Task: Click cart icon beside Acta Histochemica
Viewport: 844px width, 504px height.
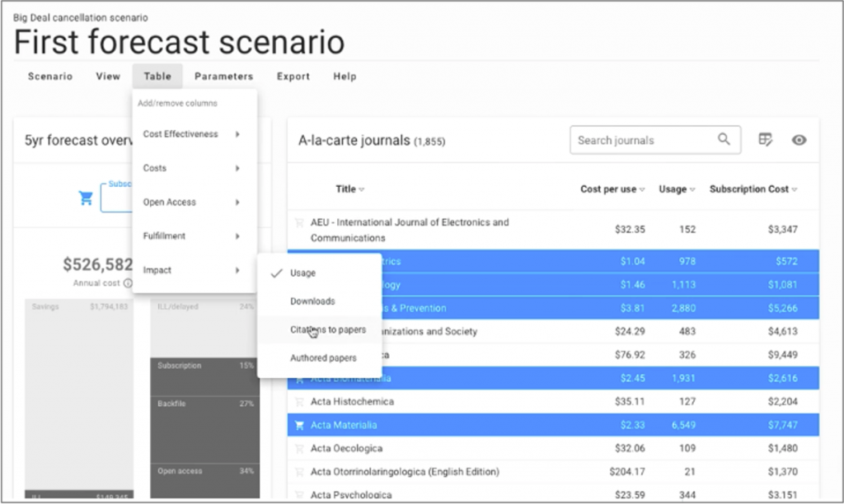Action: [x=299, y=402]
